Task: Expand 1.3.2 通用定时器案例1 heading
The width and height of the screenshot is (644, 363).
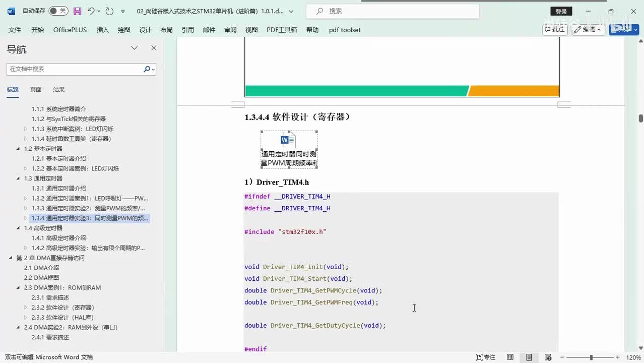Action: point(26,198)
